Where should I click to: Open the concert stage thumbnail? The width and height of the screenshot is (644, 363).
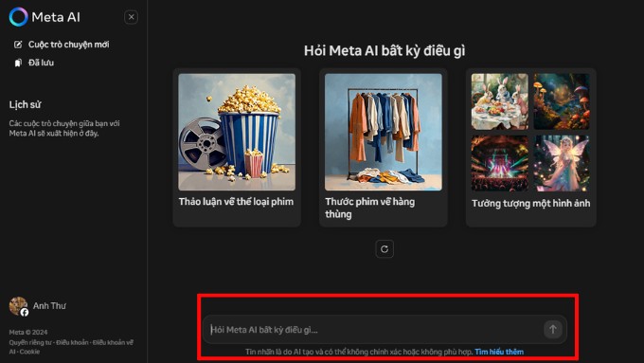point(500,163)
